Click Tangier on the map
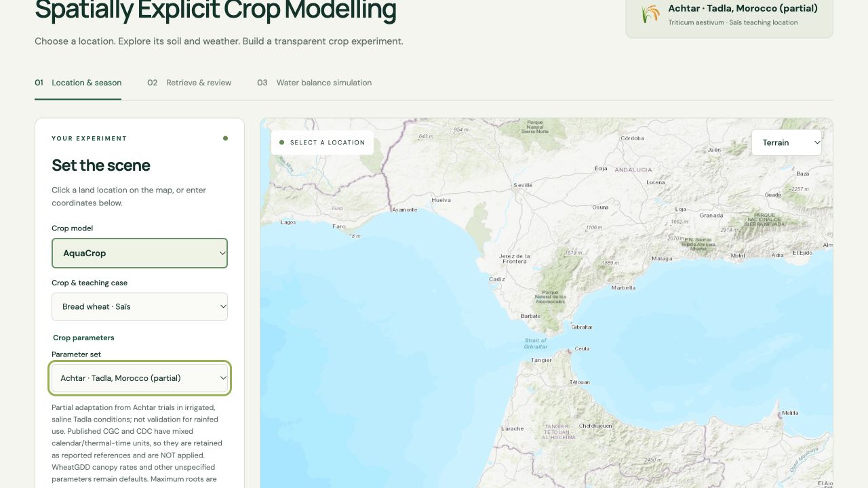Screen dimensions: 868x488 click(541, 360)
